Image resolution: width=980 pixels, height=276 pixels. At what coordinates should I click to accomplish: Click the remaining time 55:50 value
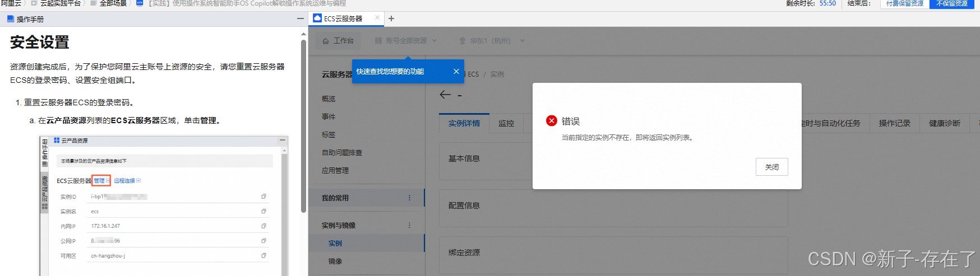point(828,4)
